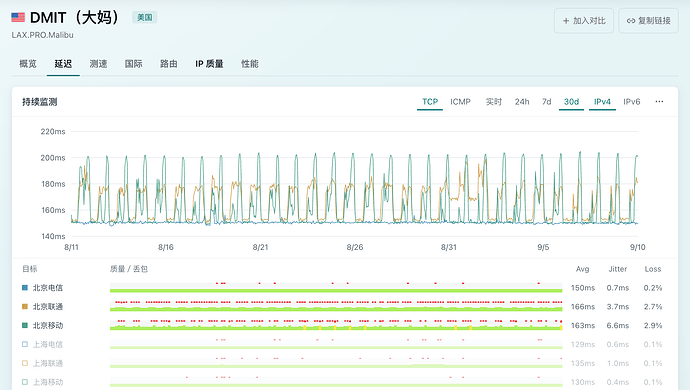This screenshot has width=690, height=390.
Task: Toggle 北京联通 orange series swatch
Action: 25,306
